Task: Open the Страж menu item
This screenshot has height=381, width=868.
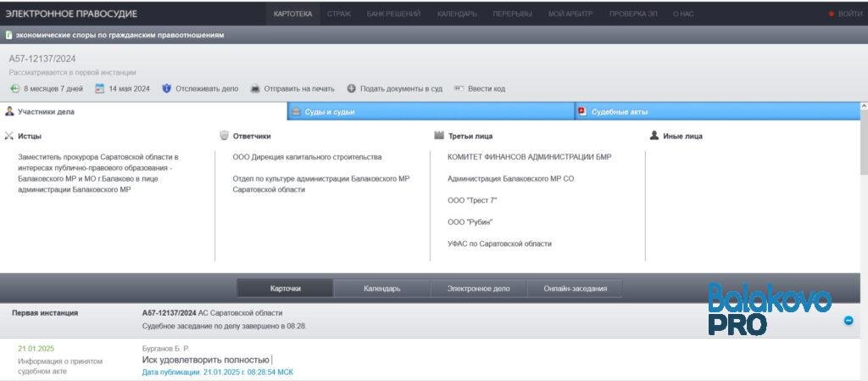Action: coord(339,14)
